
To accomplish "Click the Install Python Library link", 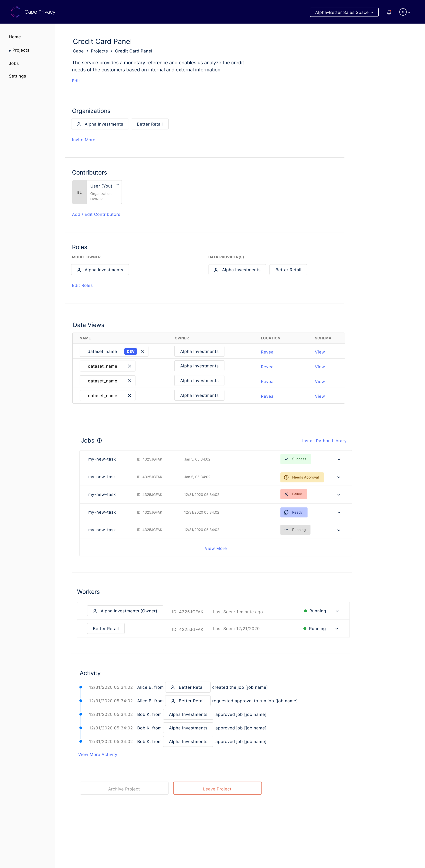I will [324, 441].
